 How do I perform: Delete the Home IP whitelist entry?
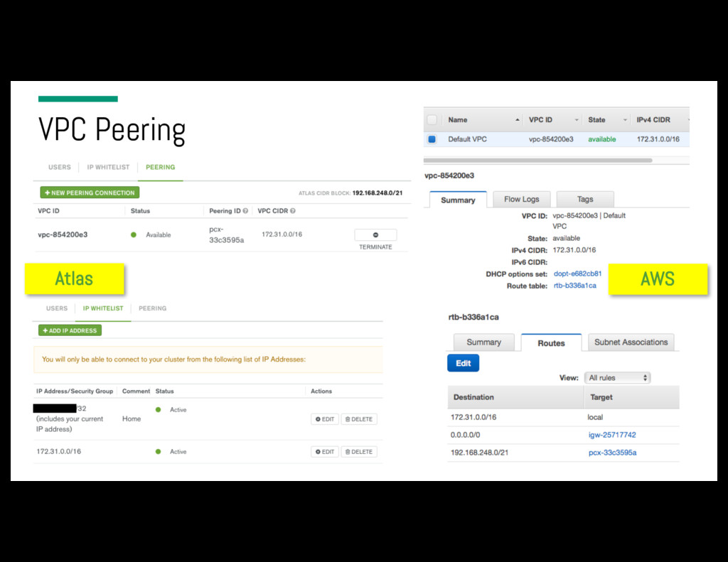coord(359,419)
